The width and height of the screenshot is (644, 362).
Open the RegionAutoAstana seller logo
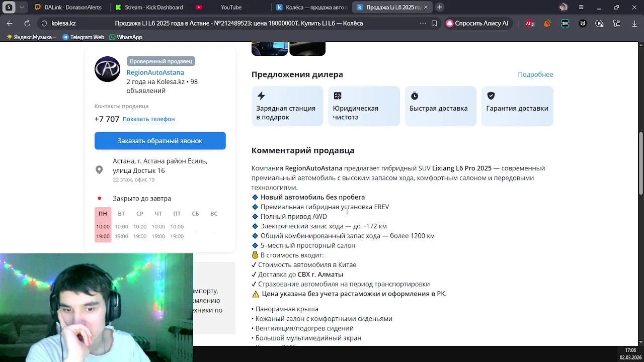[107, 69]
